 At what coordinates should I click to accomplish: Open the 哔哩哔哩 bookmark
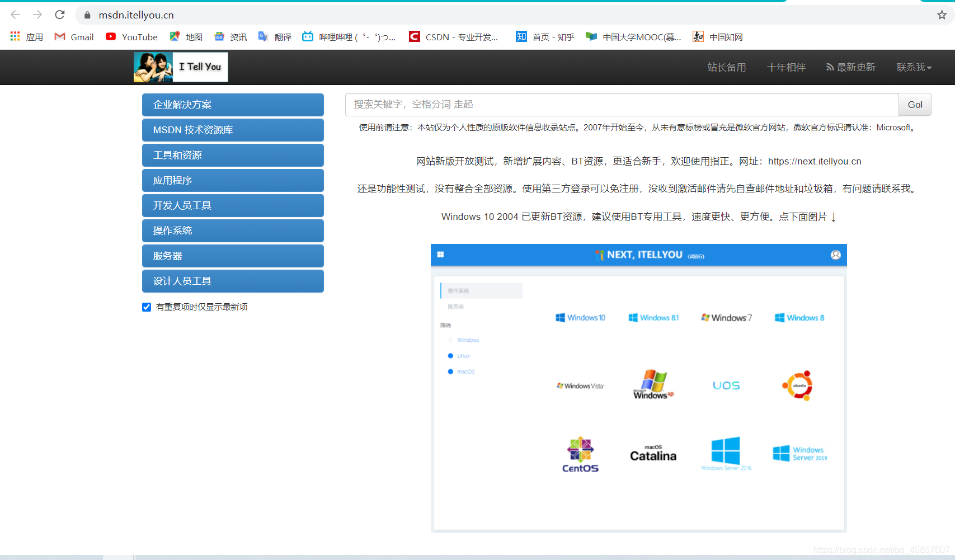point(349,37)
